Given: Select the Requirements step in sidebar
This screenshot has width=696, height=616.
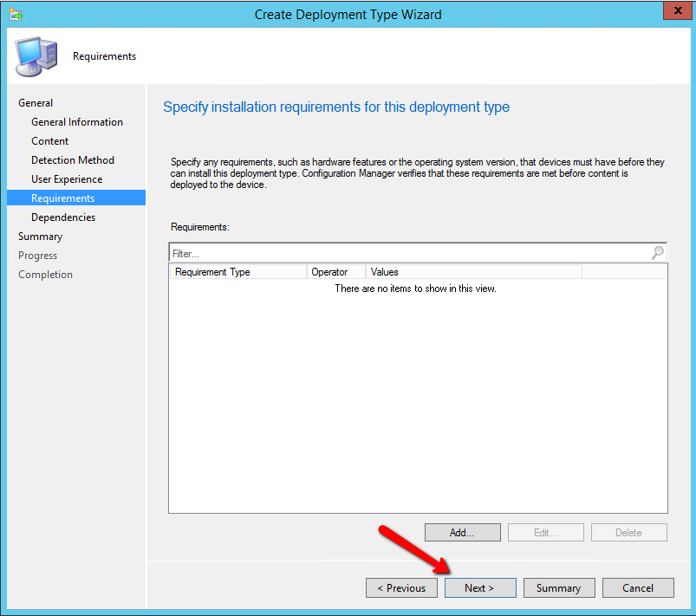Looking at the screenshot, I should [x=63, y=198].
